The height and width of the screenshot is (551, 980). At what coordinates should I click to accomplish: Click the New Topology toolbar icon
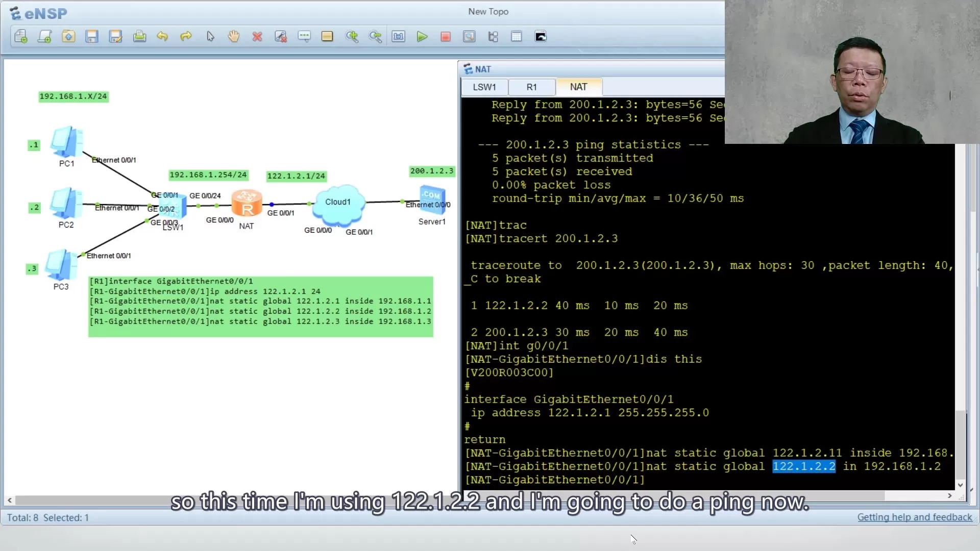21,36
